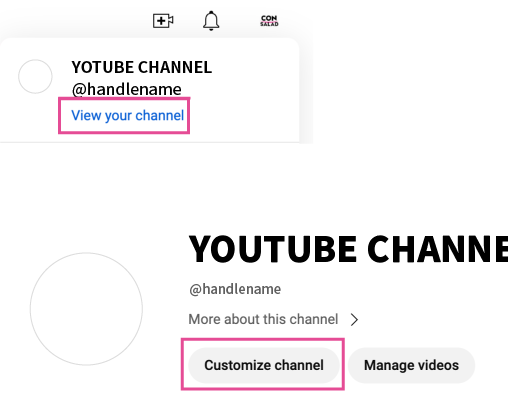The image size is (508, 419).
Task: Start an upload using the camera icon
Action: pos(163,21)
